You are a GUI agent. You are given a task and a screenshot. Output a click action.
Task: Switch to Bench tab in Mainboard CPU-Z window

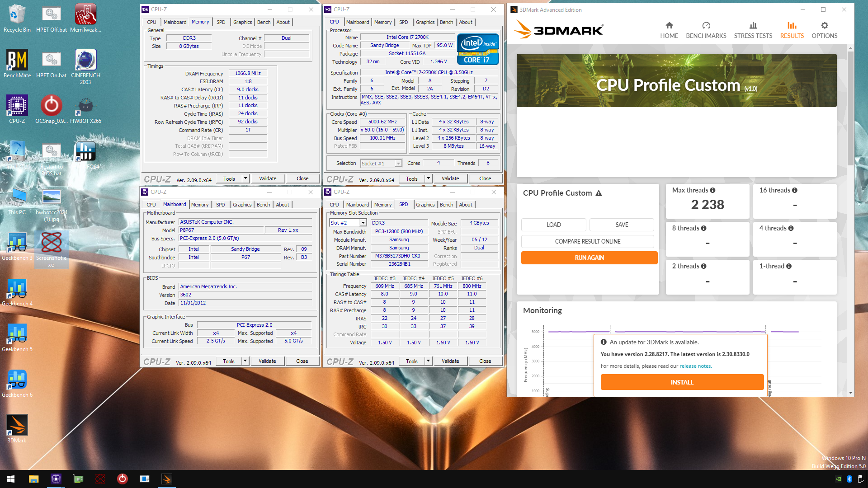tap(264, 205)
